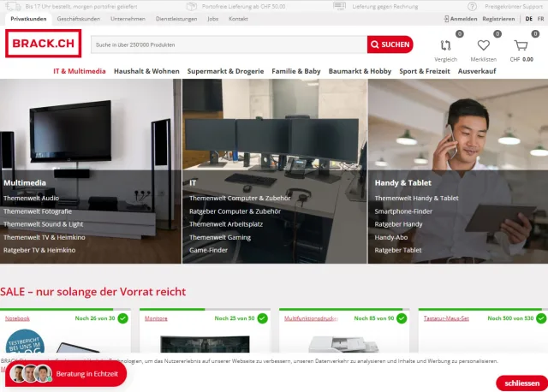548x392 pixels.
Task: Open Haushalt & Wohnen category
Action: pos(146,71)
